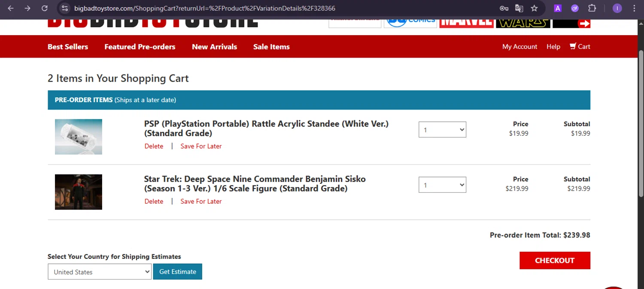The width and height of the screenshot is (644, 289).
Task: Open the Chrome three-dot menu
Action: tap(634, 8)
